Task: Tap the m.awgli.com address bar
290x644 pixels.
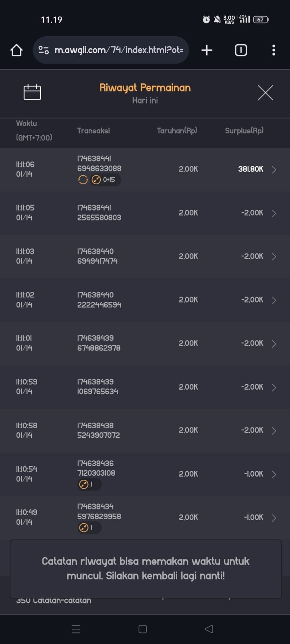Action: (x=119, y=50)
